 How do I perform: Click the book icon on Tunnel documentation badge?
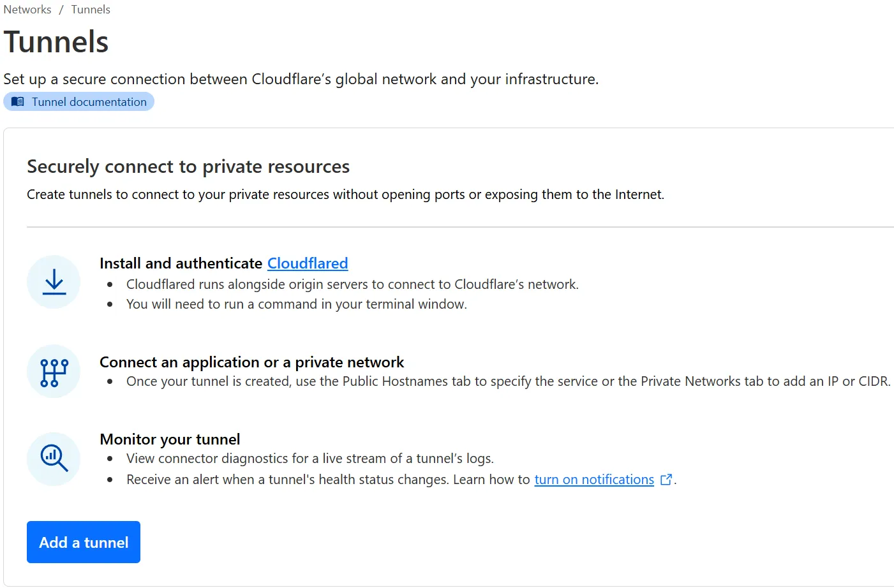point(17,101)
